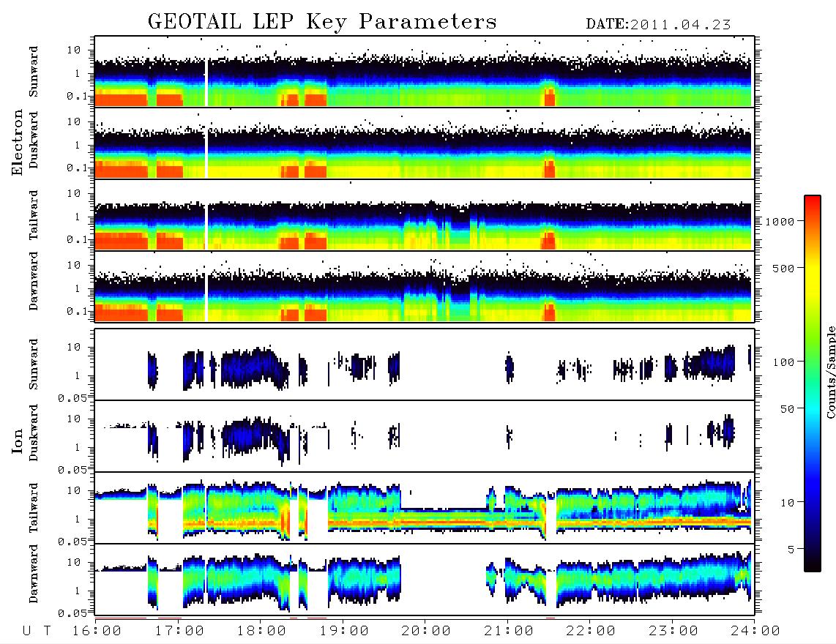This screenshot has width=836, height=644.
Task: Select the "DATE:2011.04.23" label
Action: tap(658, 25)
